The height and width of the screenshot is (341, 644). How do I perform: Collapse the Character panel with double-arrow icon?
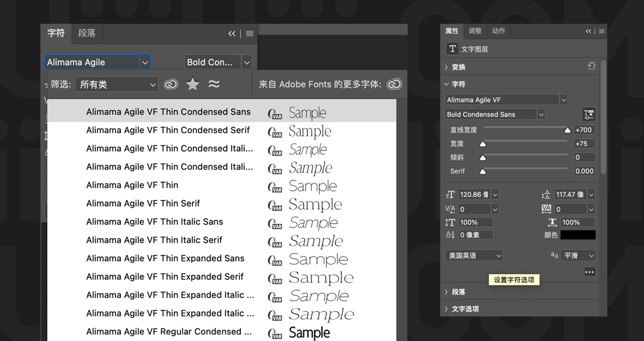click(232, 33)
